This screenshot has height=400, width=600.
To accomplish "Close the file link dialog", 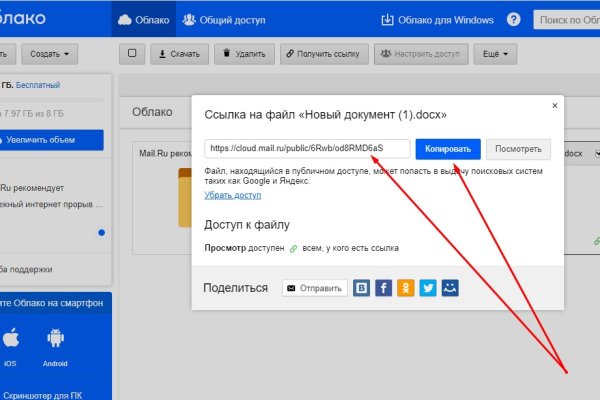I will (x=554, y=104).
